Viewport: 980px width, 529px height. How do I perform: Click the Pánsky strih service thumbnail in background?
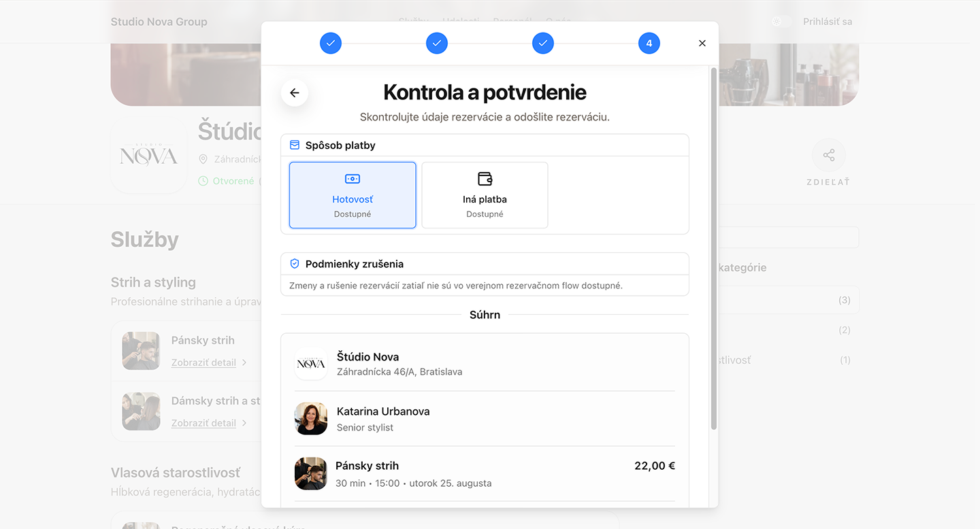[141, 351]
